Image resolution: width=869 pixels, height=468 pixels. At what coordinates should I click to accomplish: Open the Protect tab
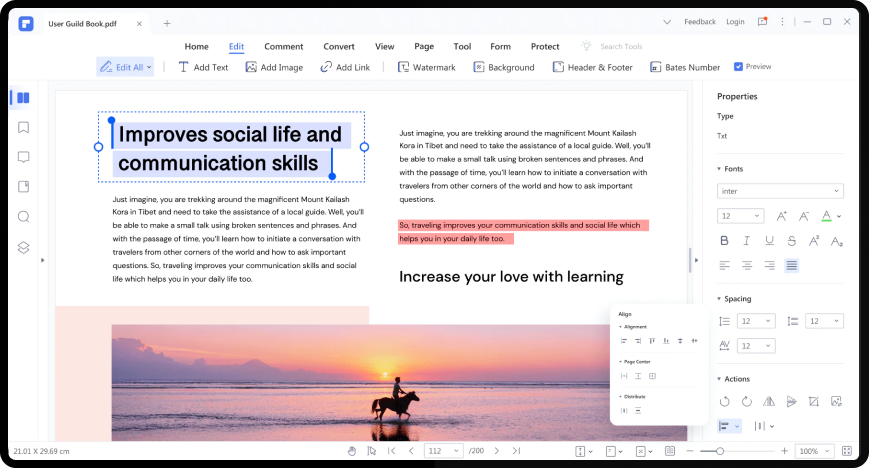point(545,47)
